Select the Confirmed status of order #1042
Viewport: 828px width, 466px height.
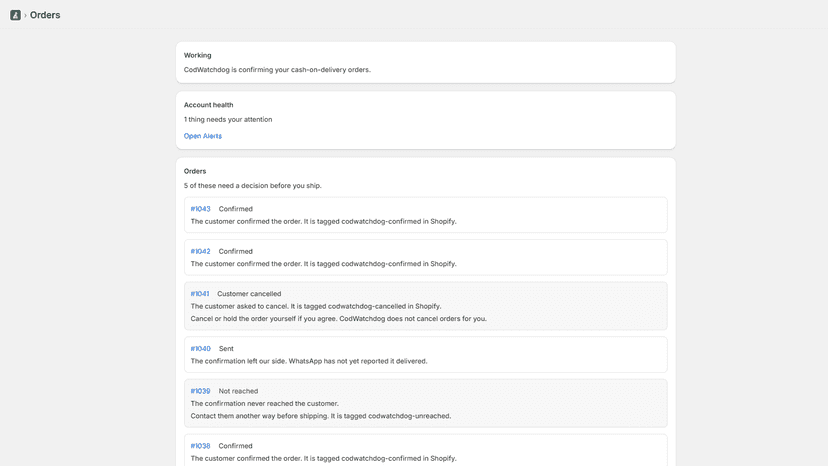point(236,251)
